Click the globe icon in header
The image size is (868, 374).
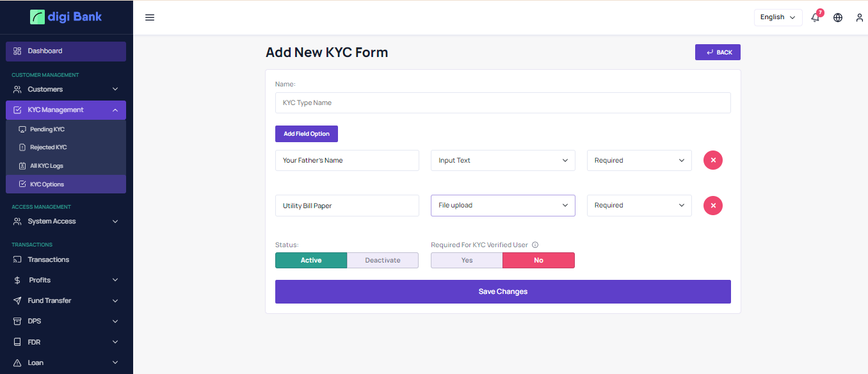(x=838, y=17)
